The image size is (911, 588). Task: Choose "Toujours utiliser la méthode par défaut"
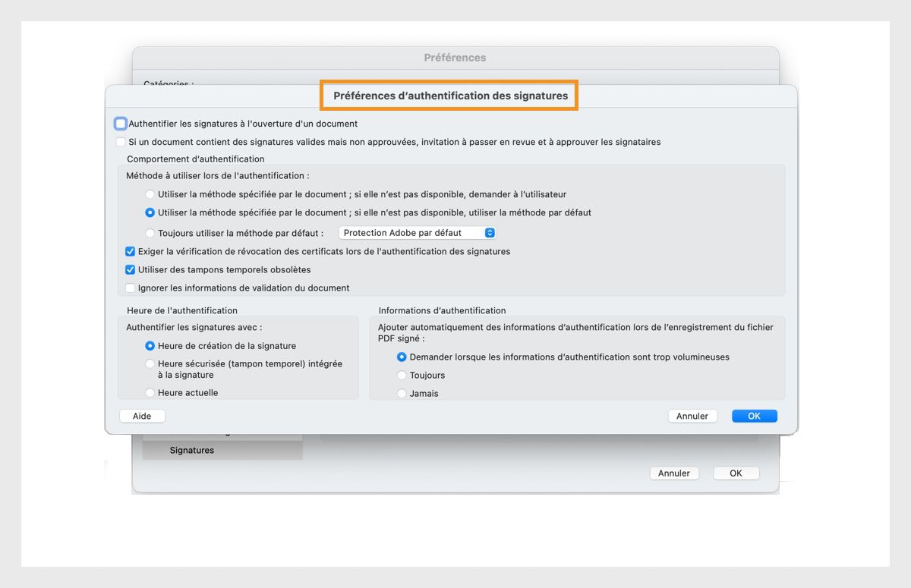[x=150, y=233]
